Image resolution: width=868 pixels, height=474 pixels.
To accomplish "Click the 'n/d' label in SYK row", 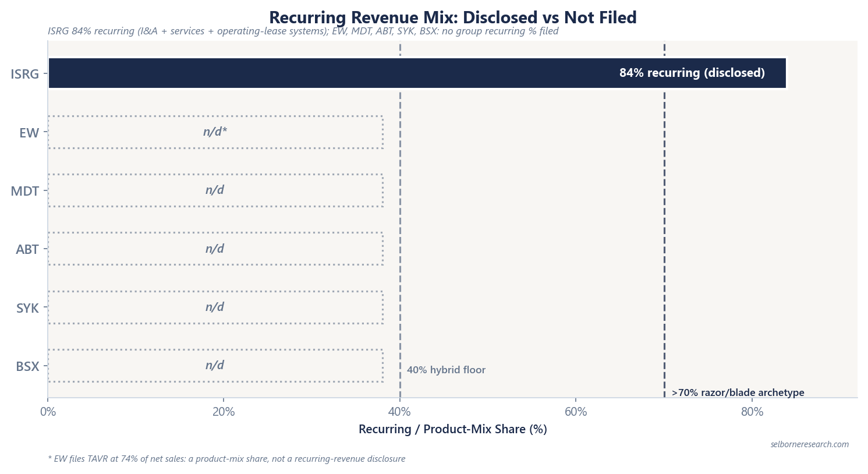I will (x=215, y=307).
